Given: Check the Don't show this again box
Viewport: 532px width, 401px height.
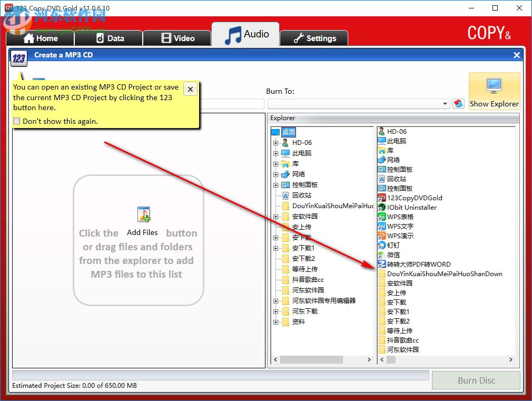Looking at the screenshot, I should pyautogui.click(x=17, y=121).
